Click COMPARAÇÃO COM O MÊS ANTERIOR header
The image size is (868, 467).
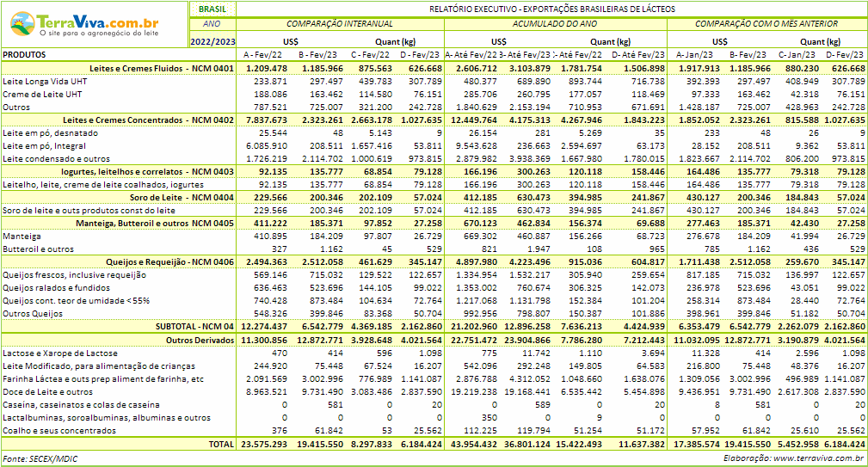[x=766, y=24]
